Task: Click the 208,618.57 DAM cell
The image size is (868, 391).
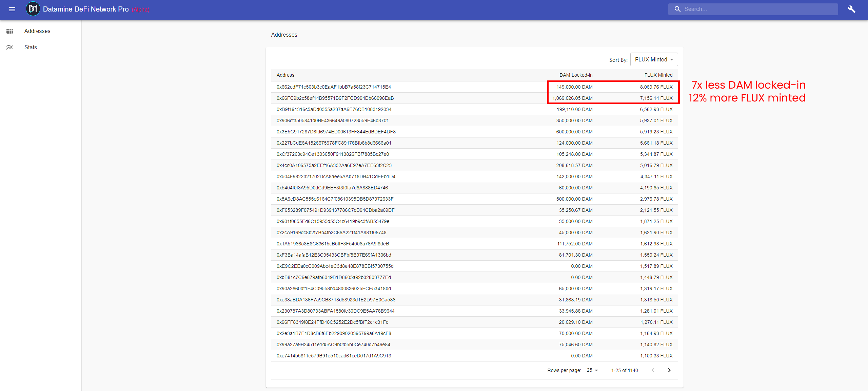Action: point(574,165)
